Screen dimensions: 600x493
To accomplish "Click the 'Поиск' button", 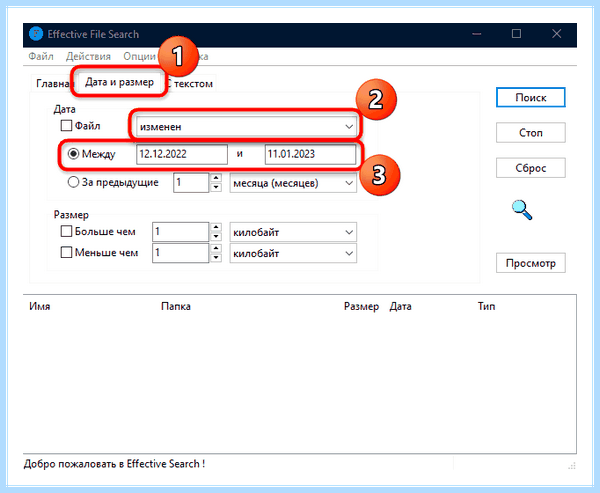I will coord(530,98).
